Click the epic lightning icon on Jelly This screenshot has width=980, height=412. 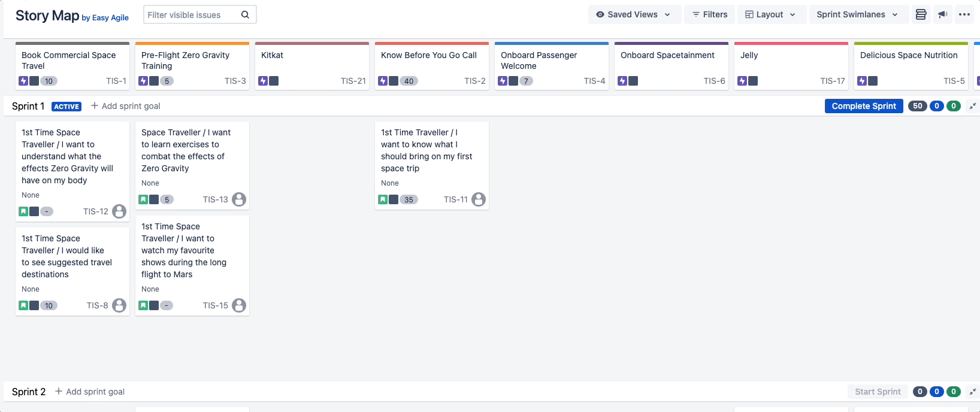click(x=742, y=81)
